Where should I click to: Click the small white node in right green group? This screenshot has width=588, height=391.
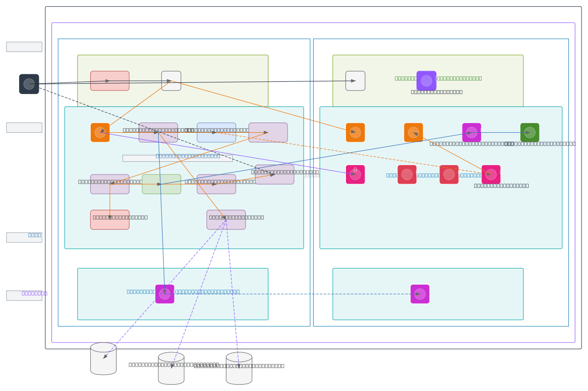pyautogui.click(x=355, y=81)
